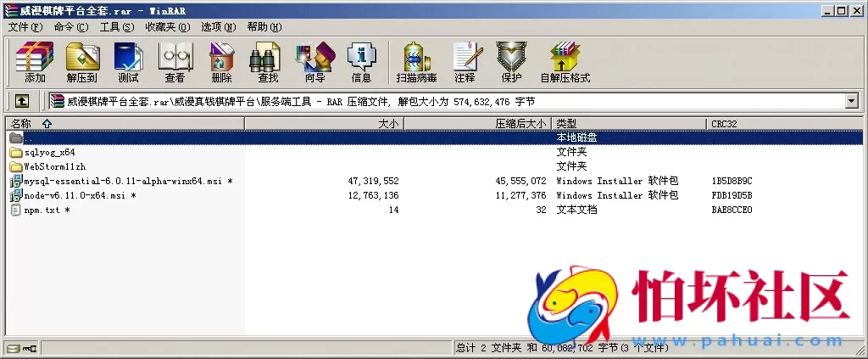Click the WebStorm11zh folder icon
Viewport: 868px width, 359px height.
coord(15,166)
